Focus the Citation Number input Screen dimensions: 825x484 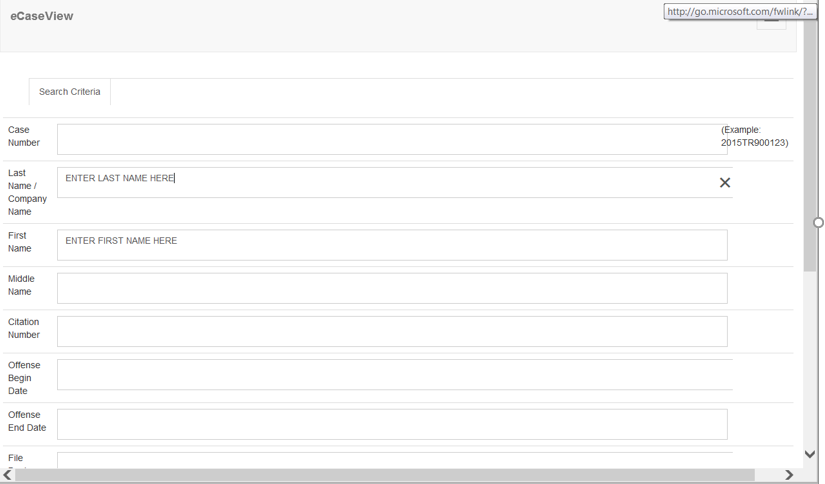coord(392,332)
